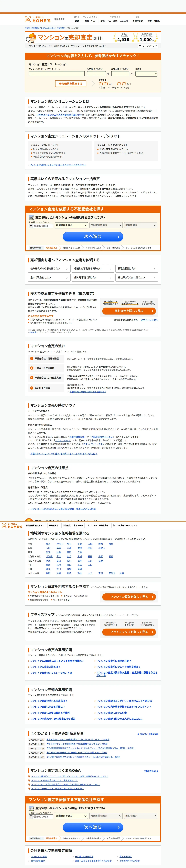Open the 間取り select box

[146, 73]
